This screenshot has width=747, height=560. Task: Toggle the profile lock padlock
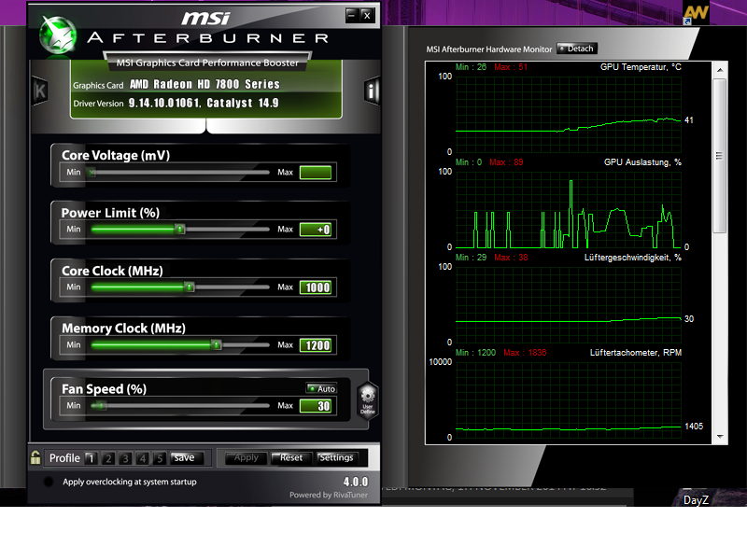click(35, 457)
